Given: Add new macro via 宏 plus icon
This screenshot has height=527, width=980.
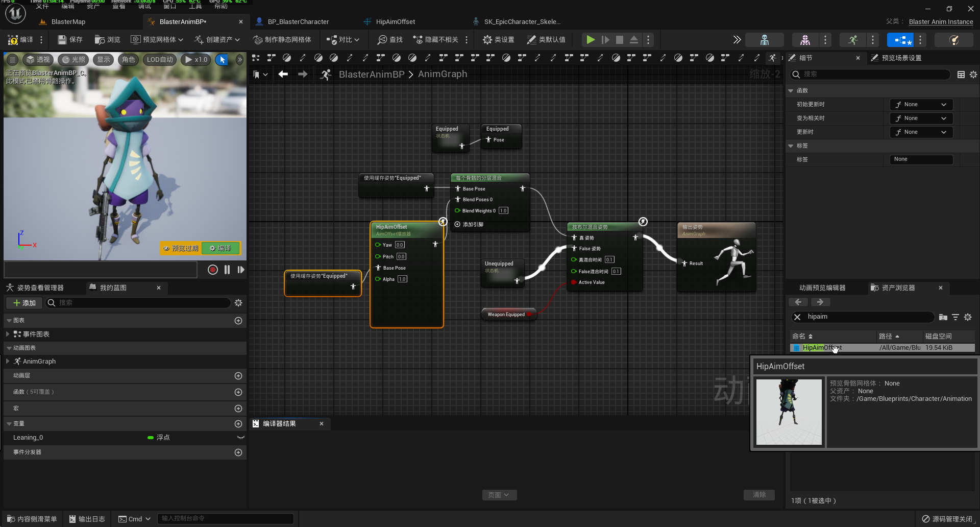Looking at the screenshot, I should 238,409.
